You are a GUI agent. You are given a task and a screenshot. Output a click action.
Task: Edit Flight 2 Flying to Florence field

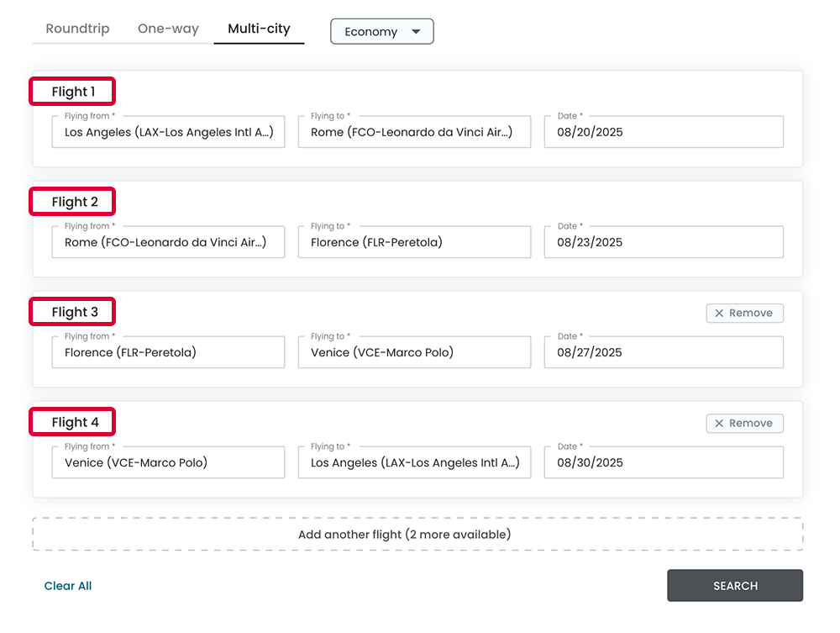(x=414, y=242)
